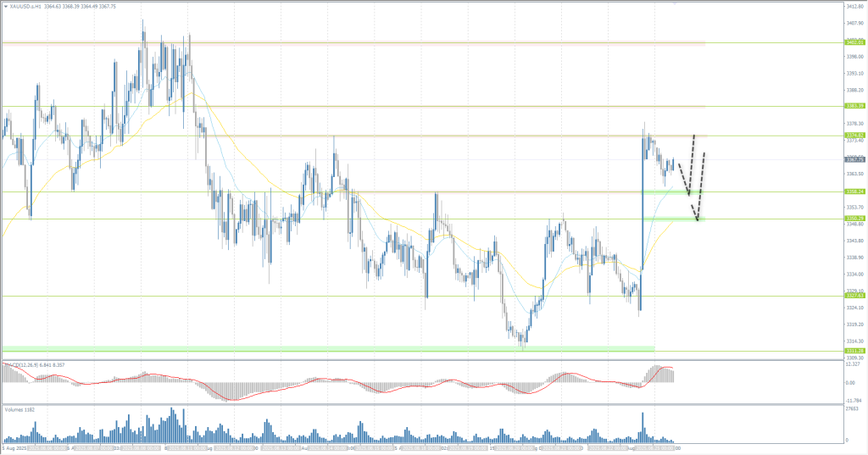Click the current price 3367.75 marker
The height and width of the screenshot is (455, 868).
(854, 159)
